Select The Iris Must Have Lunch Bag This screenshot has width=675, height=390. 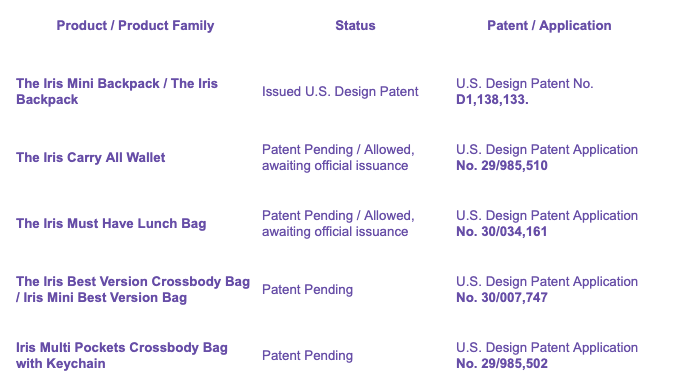point(111,223)
